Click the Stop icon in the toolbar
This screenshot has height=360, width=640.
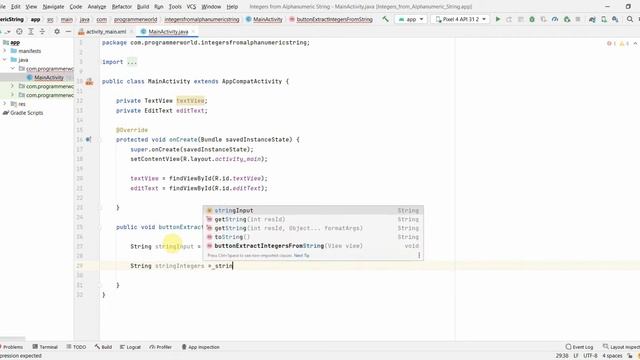click(578, 19)
